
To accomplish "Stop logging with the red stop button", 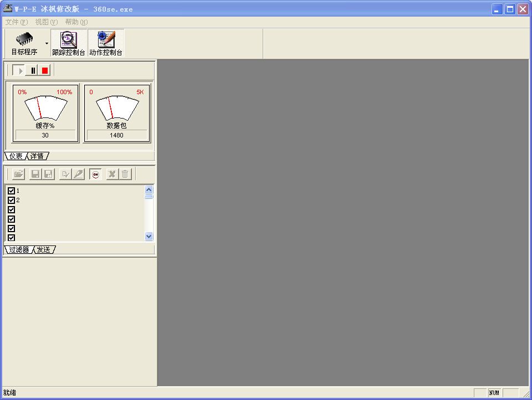I will pyautogui.click(x=44, y=70).
